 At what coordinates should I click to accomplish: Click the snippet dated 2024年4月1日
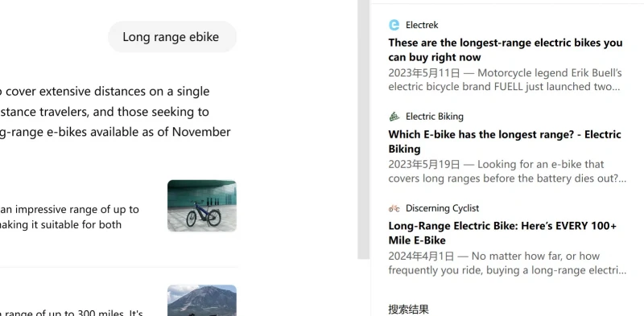(x=507, y=263)
